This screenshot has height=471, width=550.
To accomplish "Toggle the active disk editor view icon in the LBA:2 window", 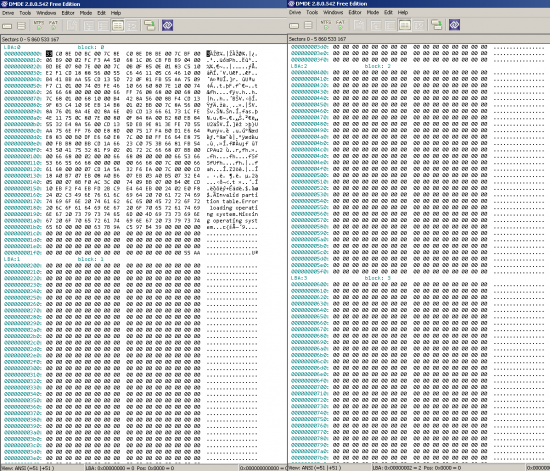I will tap(405, 25).
